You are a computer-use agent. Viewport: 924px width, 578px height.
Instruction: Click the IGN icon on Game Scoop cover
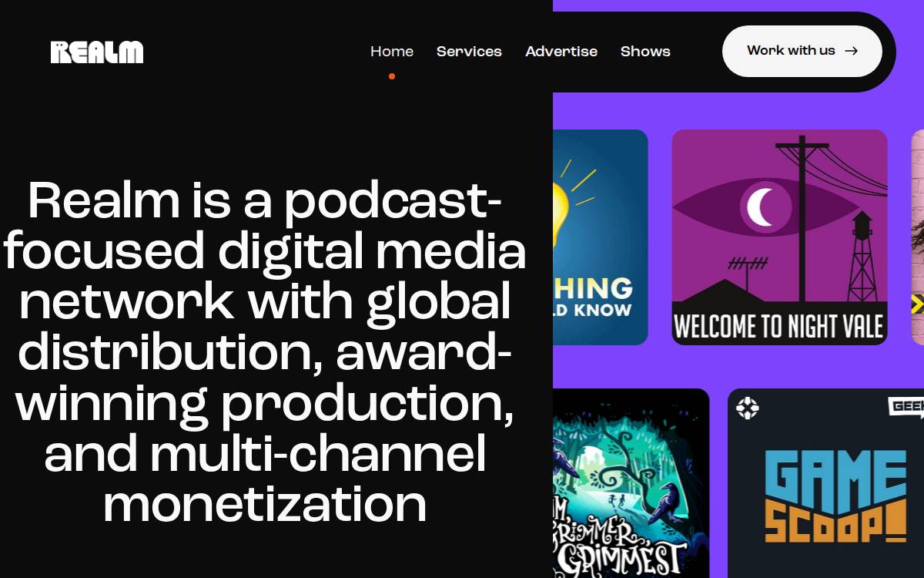(747, 408)
